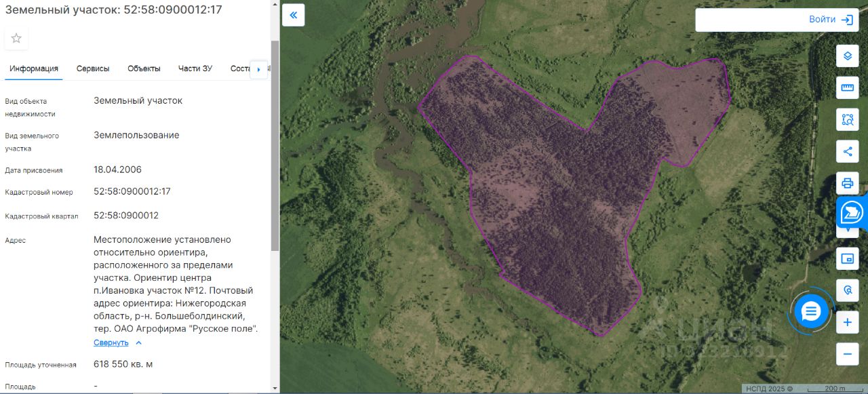Show more tabs with the right arrow
The image size is (868, 394).
coord(259,69)
